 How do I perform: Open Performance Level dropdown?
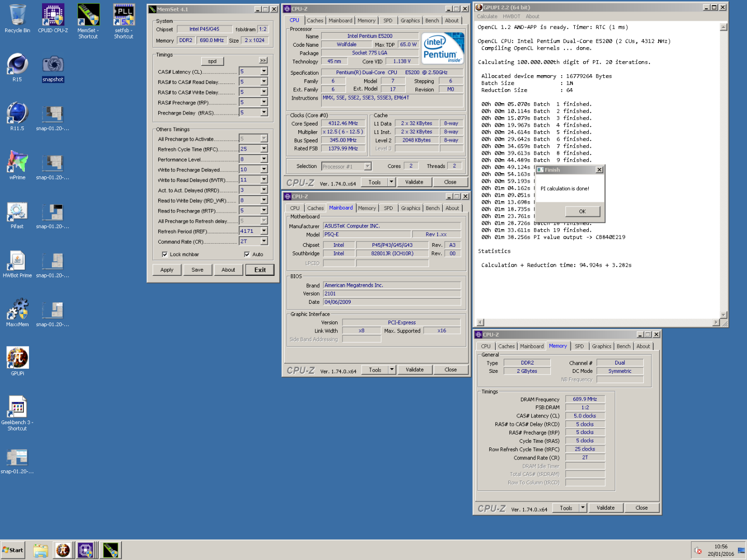[264, 159]
